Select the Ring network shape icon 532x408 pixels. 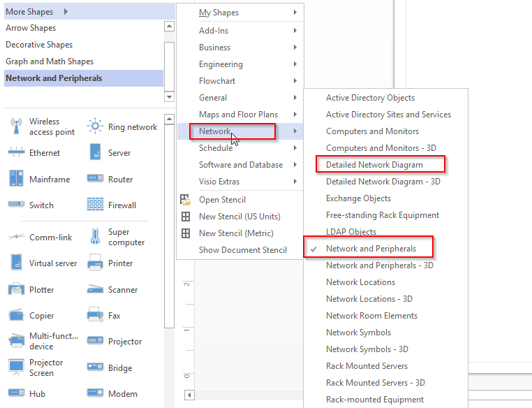[96, 126]
